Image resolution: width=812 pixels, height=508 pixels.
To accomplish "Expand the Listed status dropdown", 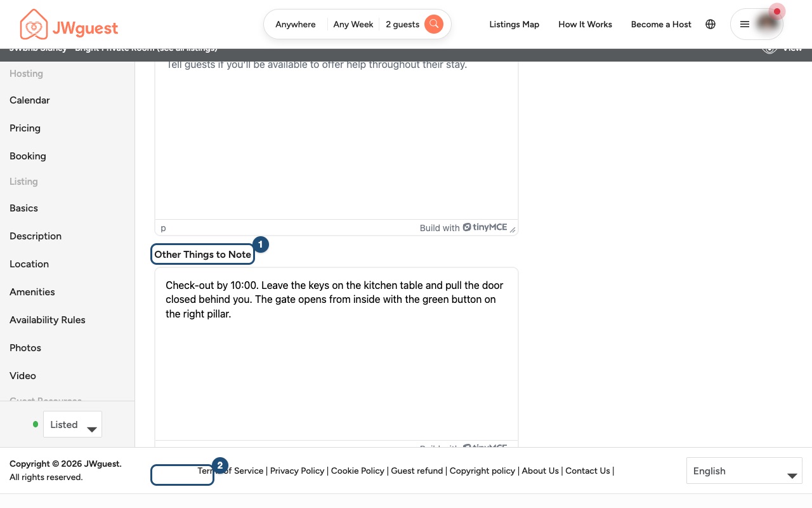I will coord(72,425).
